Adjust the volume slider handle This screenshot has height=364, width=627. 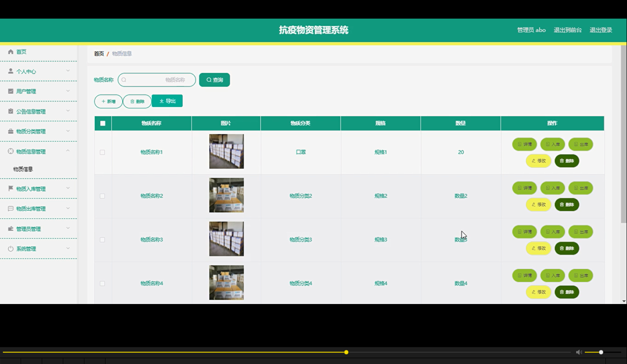coord(601,352)
